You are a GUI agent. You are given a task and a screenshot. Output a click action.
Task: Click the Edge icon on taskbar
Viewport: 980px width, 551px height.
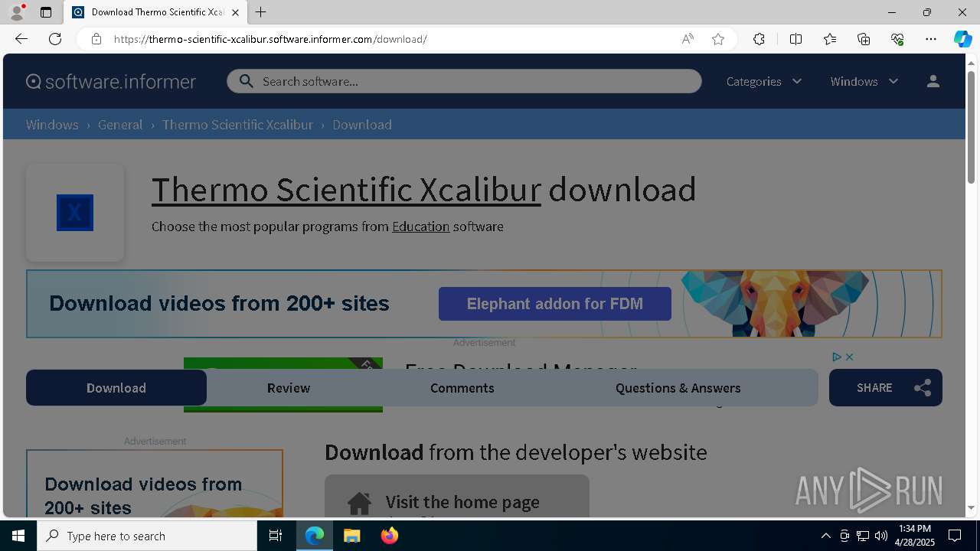click(x=315, y=536)
